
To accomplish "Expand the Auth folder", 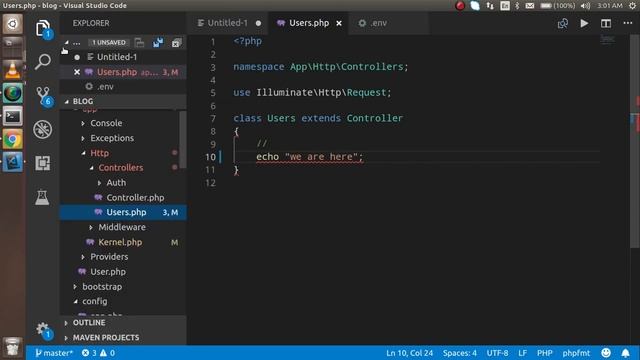I will tap(116, 183).
